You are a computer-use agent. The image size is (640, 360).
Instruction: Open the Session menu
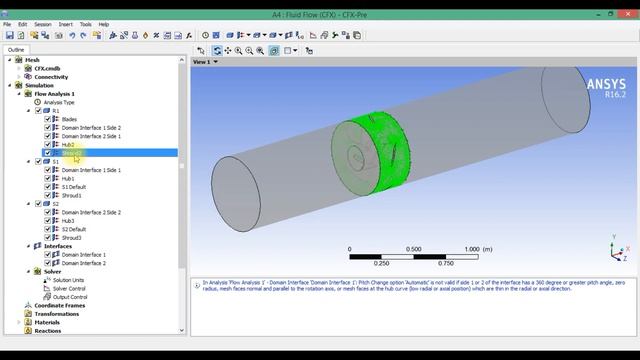pyautogui.click(x=43, y=24)
